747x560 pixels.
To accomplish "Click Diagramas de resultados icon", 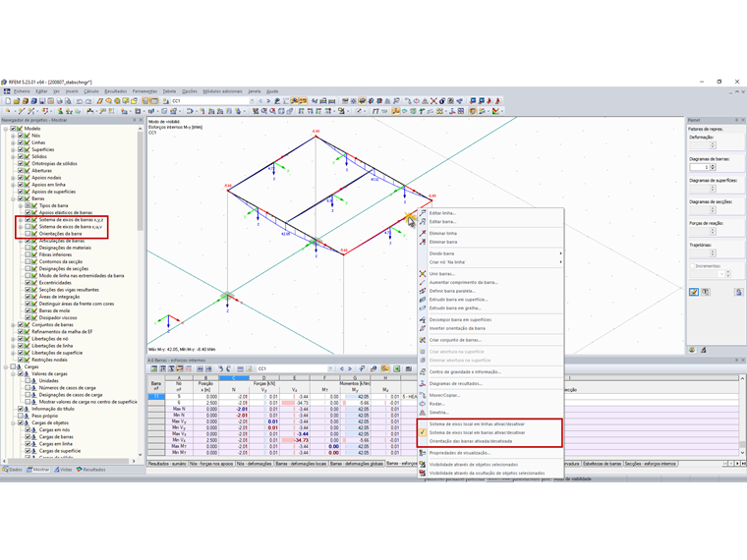I will click(x=423, y=383).
